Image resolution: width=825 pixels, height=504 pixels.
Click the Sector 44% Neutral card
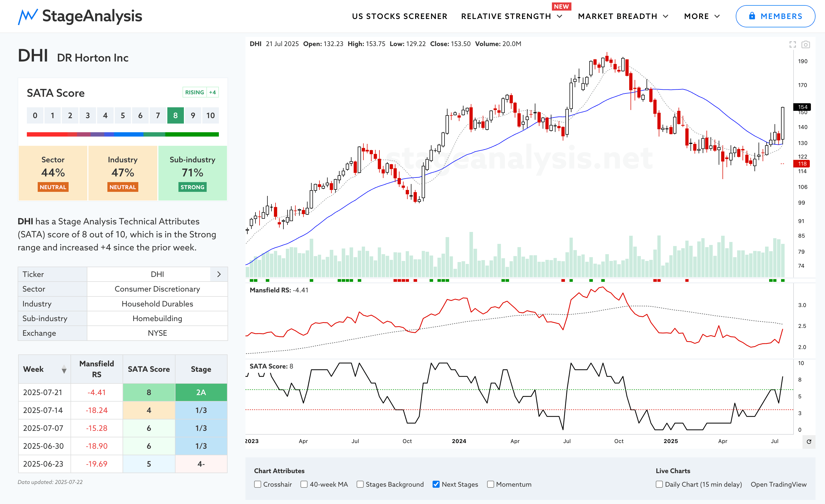pyautogui.click(x=53, y=173)
